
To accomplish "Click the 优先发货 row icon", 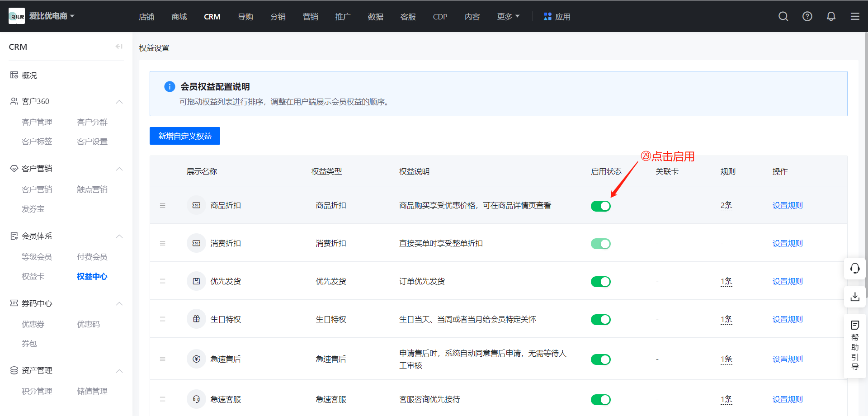I will coord(196,281).
